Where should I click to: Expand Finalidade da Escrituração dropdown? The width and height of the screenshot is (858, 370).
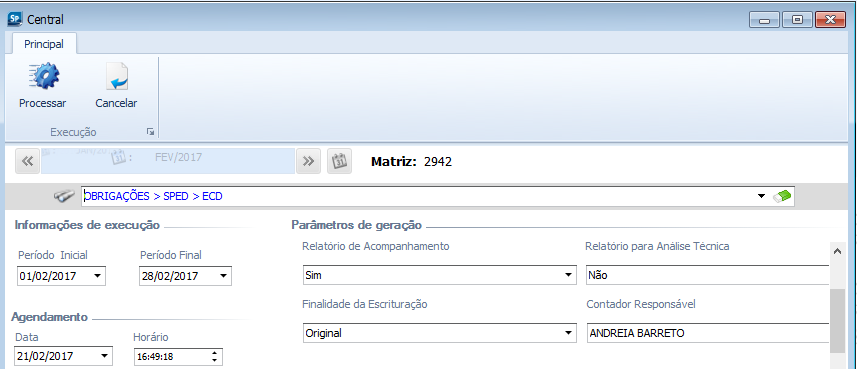coord(568,333)
